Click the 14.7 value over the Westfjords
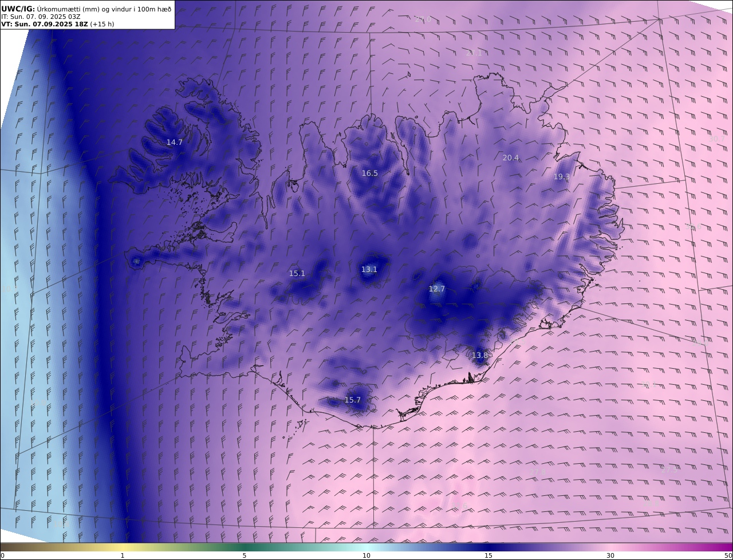The image size is (733, 560). 175,142
